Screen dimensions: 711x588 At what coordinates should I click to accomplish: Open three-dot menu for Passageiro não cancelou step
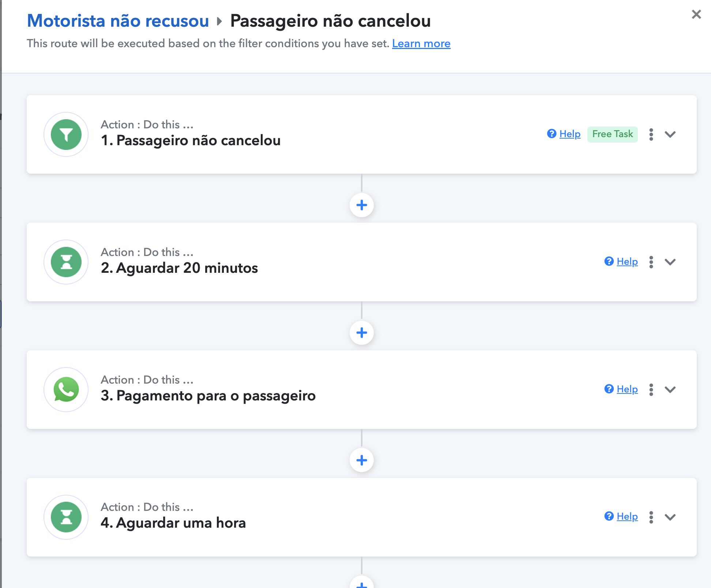(x=651, y=135)
